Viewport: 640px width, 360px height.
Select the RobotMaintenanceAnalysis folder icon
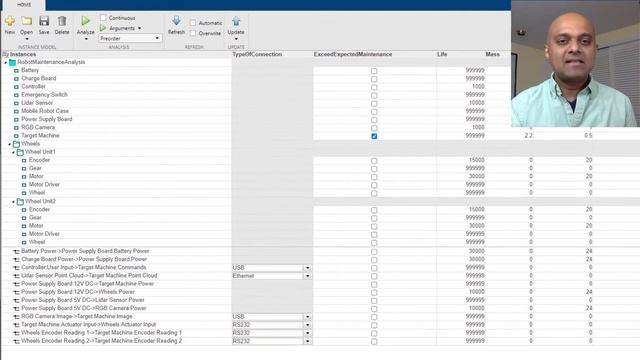[x=12, y=62]
